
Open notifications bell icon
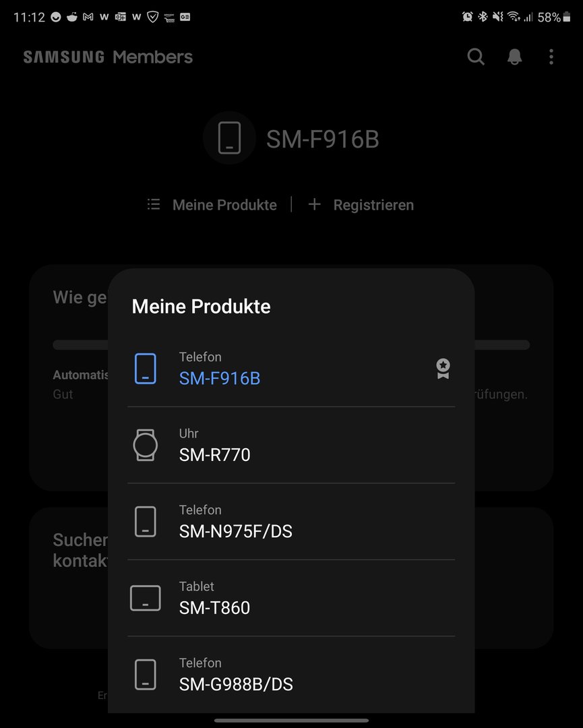coord(514,57)
